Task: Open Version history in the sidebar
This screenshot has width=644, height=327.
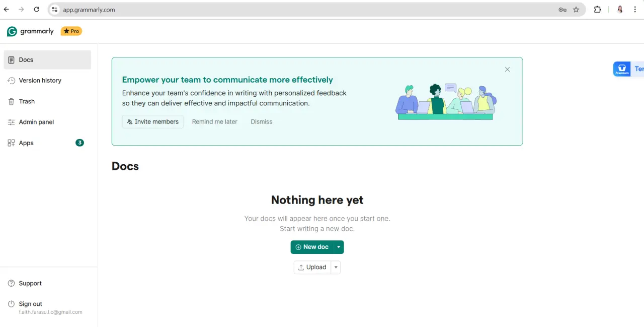Action: coord(47,81)
